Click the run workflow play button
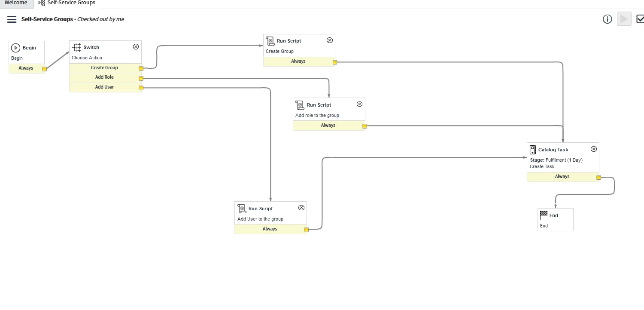This screenshot has width=644, height=310. pyautogui.click(x=624, y=19)
